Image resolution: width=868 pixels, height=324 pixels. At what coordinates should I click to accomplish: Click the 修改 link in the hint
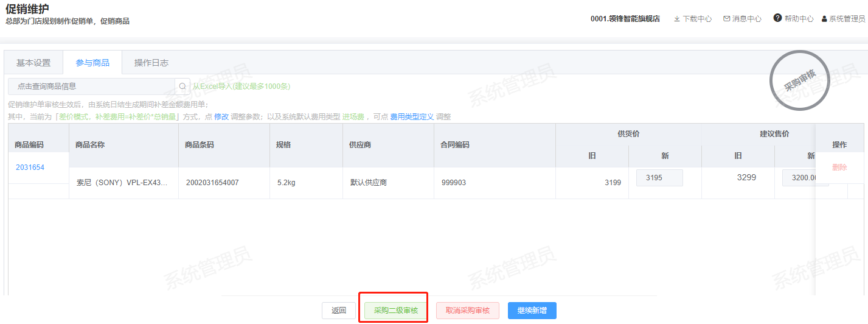[221, 116]
